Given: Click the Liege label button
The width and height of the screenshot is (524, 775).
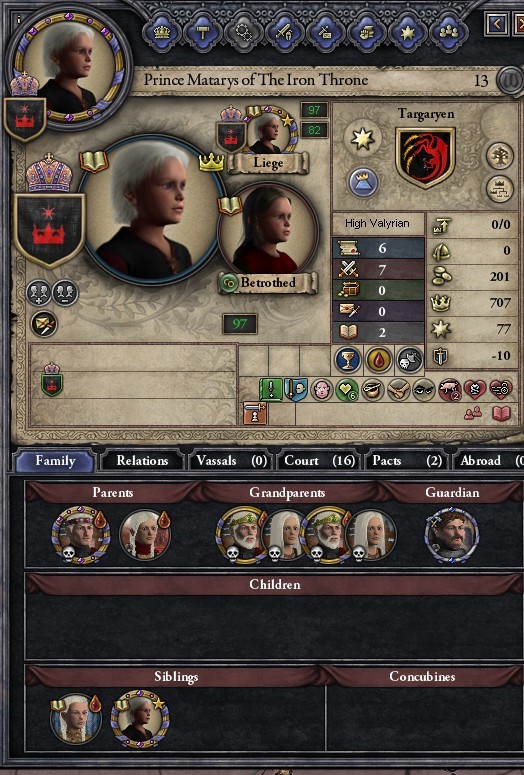Looking at the screenshot, I should click(268, 163).
